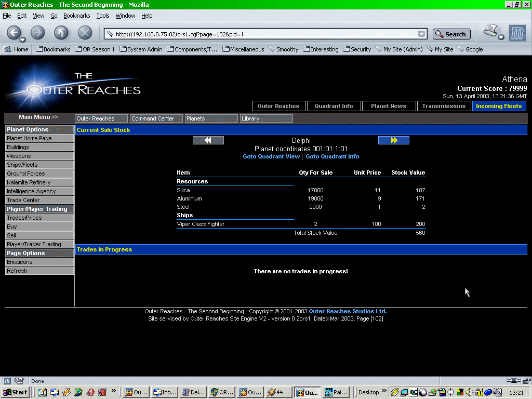Go to the previous planet using the left arrows
The width and height of the screenshot is (532, 399).
[x=208, y=140]
